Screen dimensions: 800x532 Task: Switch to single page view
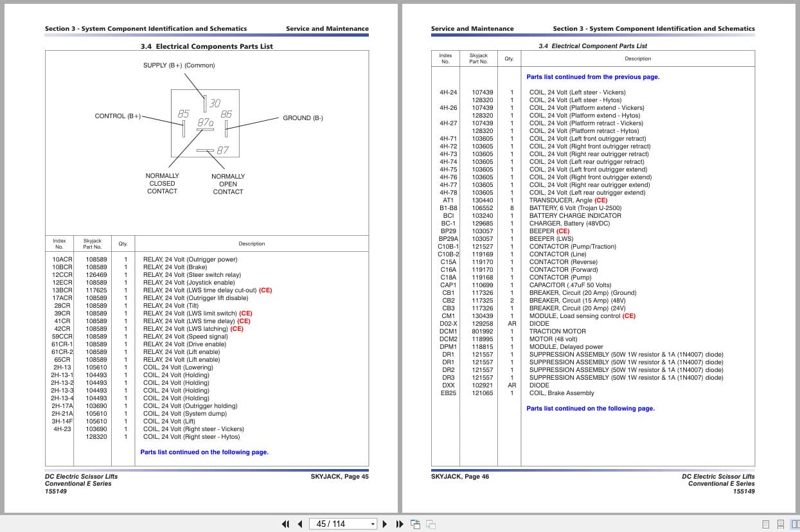coord(765,524)
